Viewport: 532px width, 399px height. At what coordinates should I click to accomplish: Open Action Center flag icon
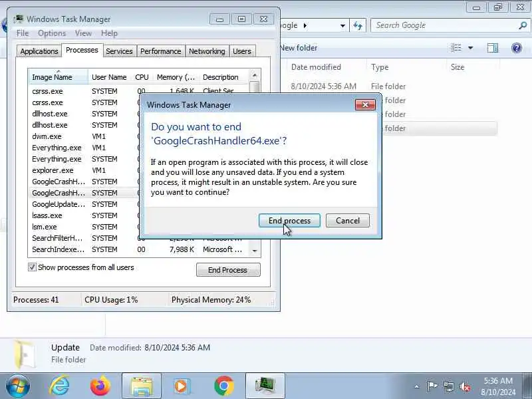432,386
